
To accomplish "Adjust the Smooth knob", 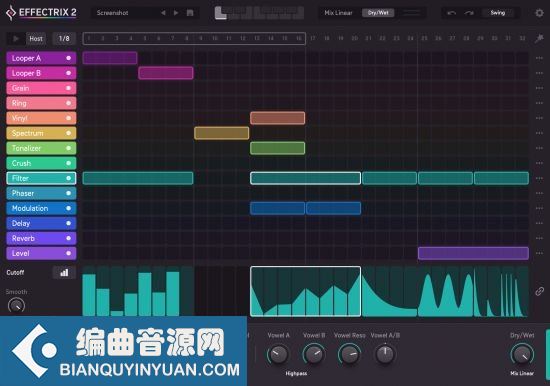I will click(x=16, y=306).
